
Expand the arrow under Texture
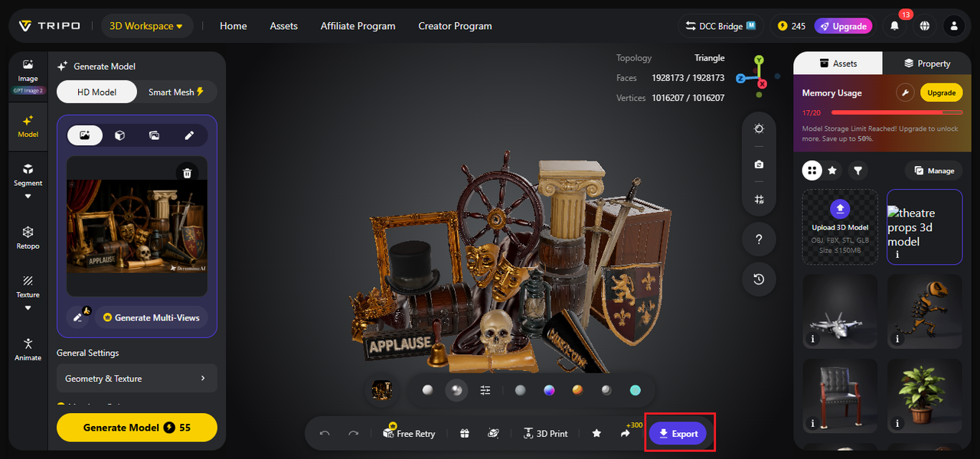click(28, 308)
